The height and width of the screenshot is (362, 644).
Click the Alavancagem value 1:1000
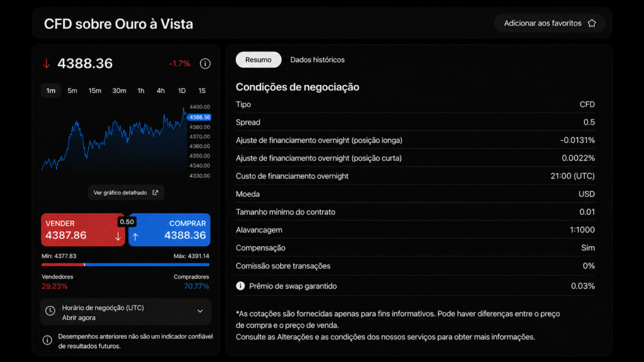point(582,230)
